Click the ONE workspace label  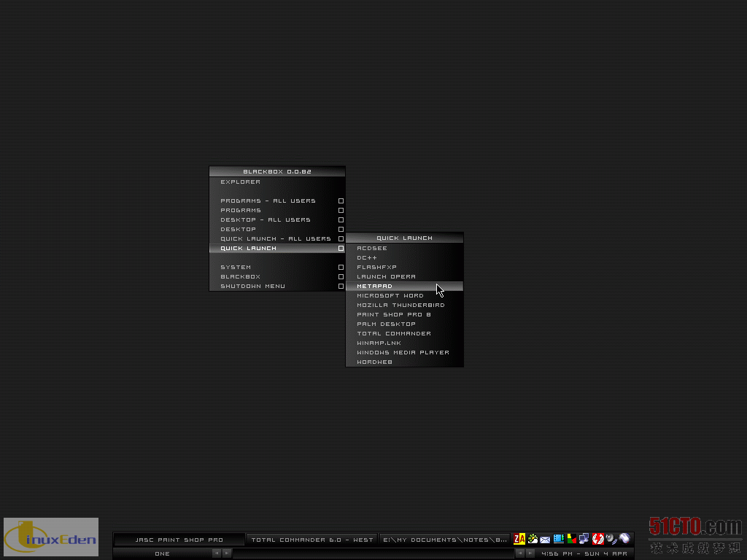click(163, 553)
